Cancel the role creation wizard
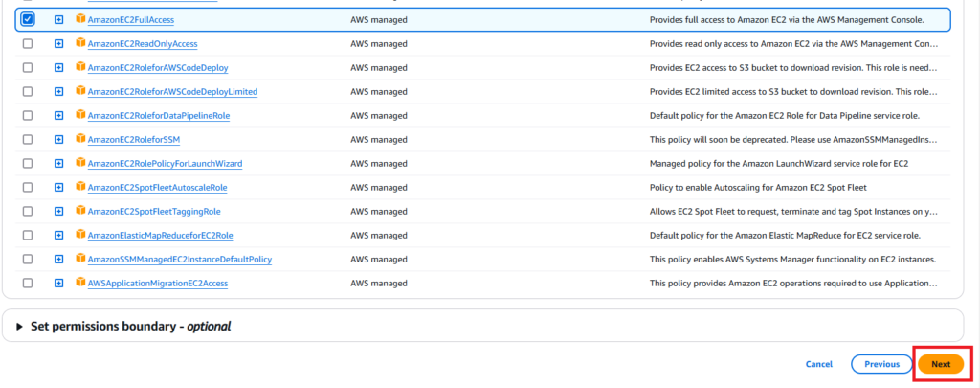The image size is (980, 388). [x=818, y=364]
